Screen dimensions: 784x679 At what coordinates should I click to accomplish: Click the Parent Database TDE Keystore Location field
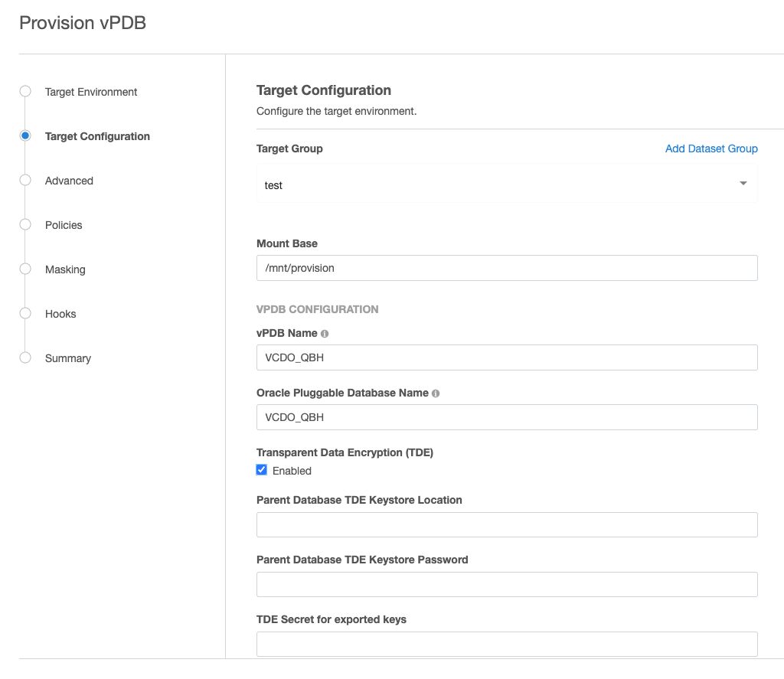(506, 524)
